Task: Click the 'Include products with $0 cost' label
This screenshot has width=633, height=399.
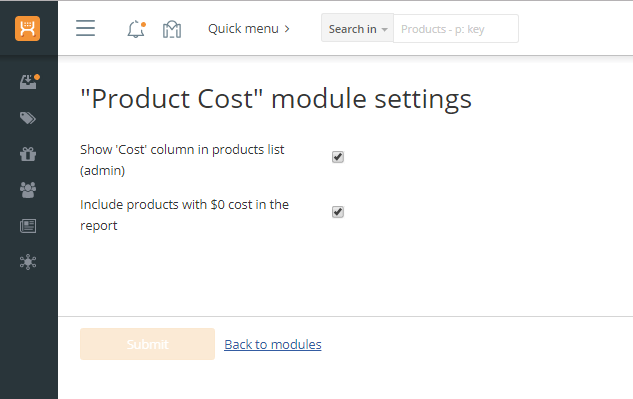Action: tap(184, 215)
